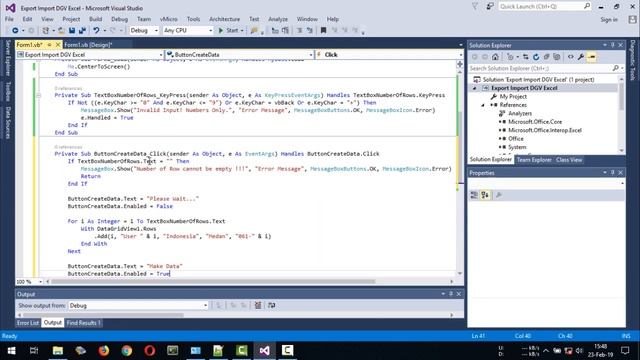
Task: Switch to the Error List tab
Action: click(28, 323)
